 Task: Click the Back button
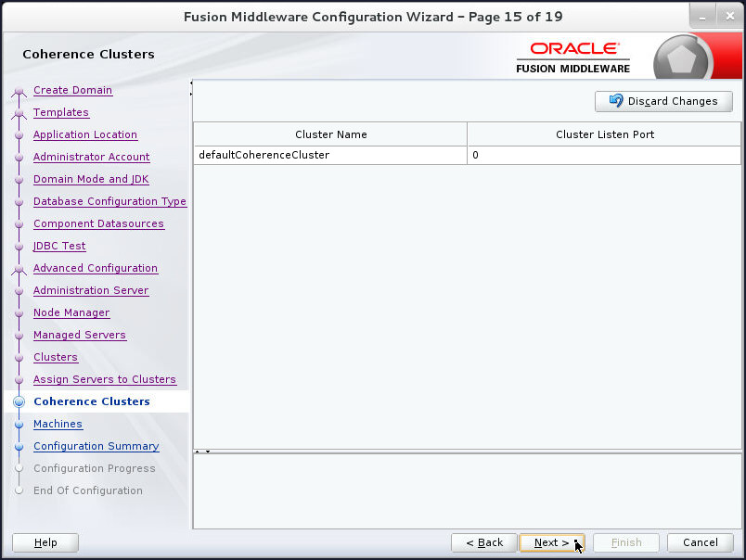tap(483, 542)
